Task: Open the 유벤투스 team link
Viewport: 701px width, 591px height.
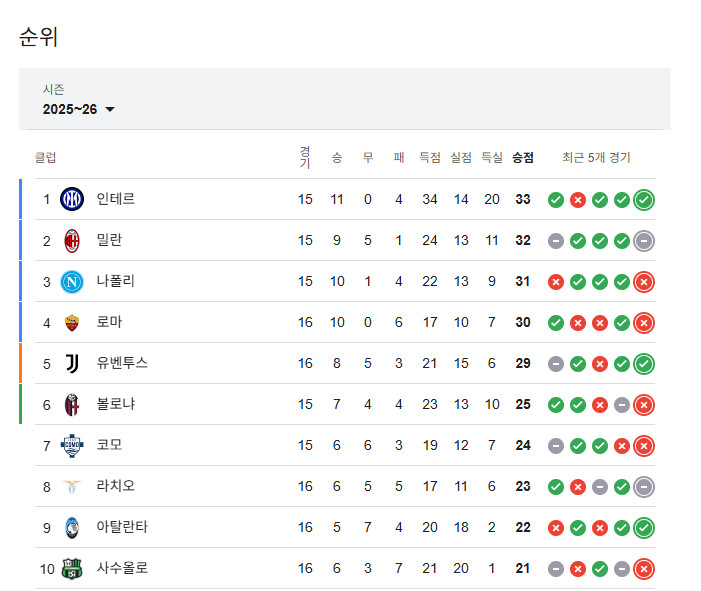Action: 122,363
